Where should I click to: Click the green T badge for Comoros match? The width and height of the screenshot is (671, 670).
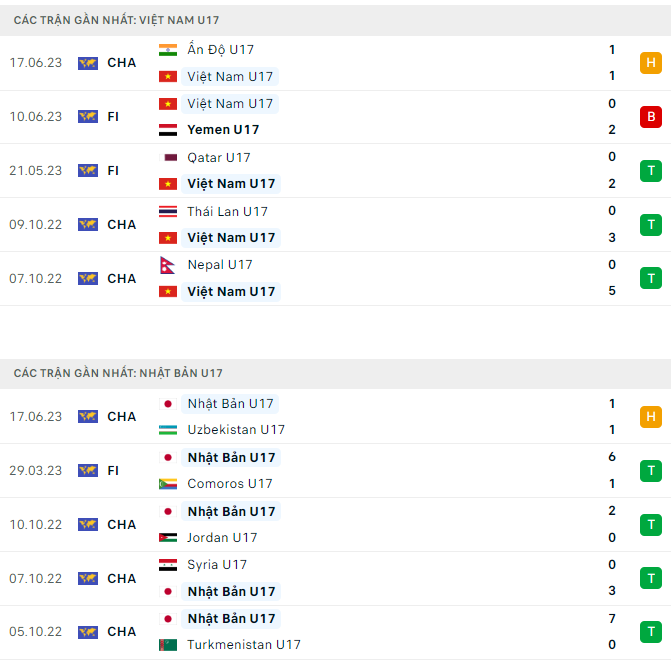point(651,471)
